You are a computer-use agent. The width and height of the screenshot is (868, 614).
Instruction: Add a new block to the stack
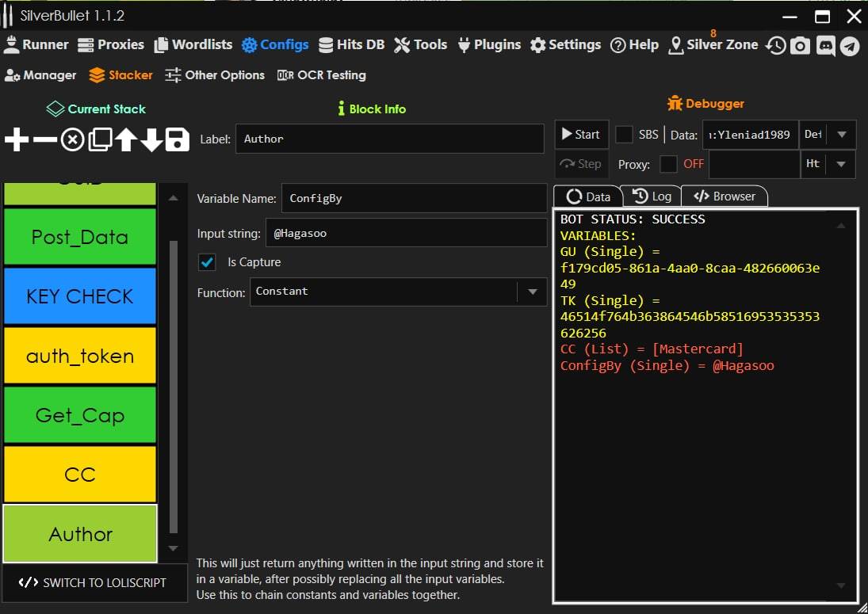pyautogui.click(x=17, y=140)
